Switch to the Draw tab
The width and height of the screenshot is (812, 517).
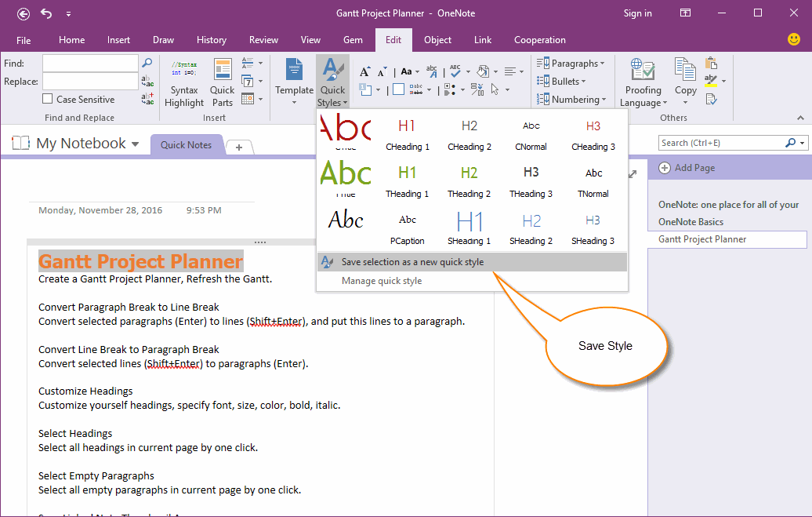point(163,40)
